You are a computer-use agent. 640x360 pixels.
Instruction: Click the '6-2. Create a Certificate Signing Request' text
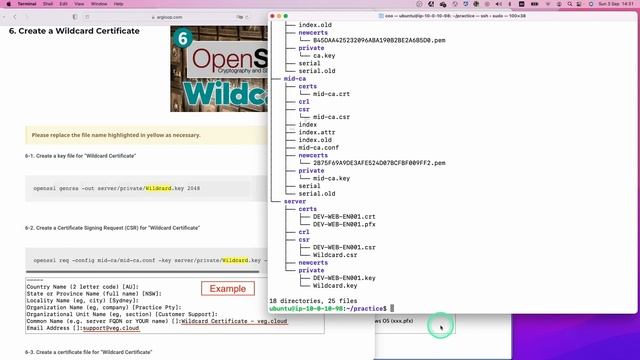coord(112,228)
